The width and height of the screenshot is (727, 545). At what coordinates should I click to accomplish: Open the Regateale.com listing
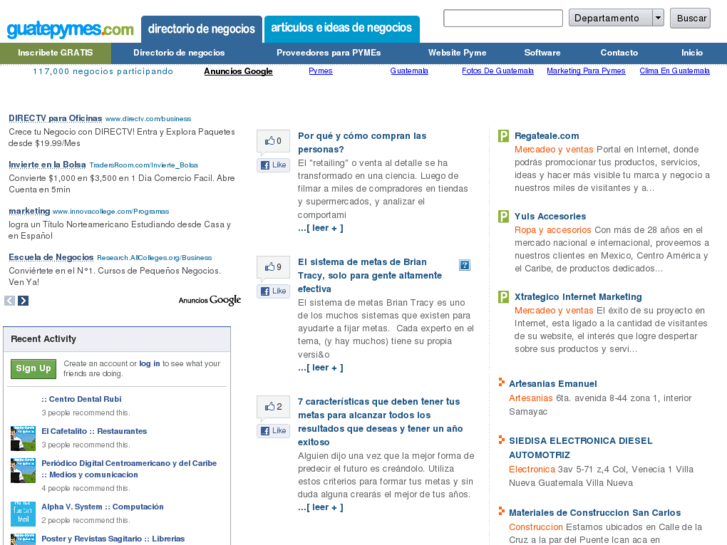[547, 136]
